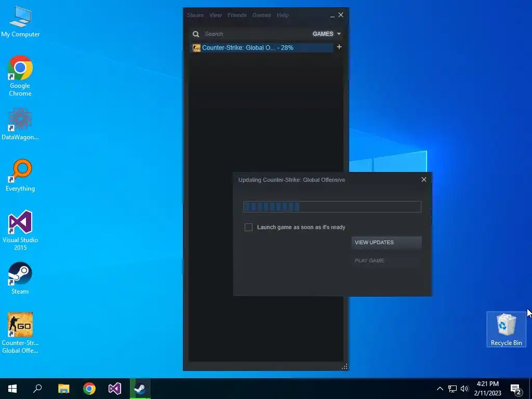Open the Friends menu

click(237, 15)
